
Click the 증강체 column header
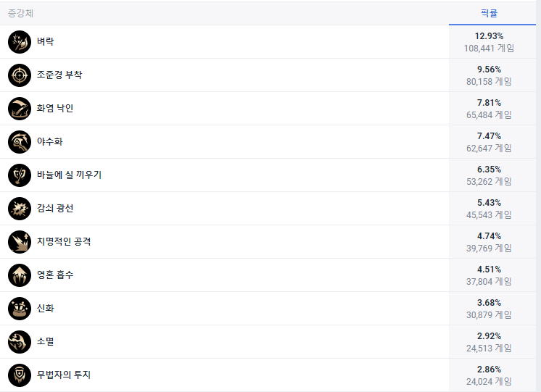pyautogui.click(x=21, y=14)
